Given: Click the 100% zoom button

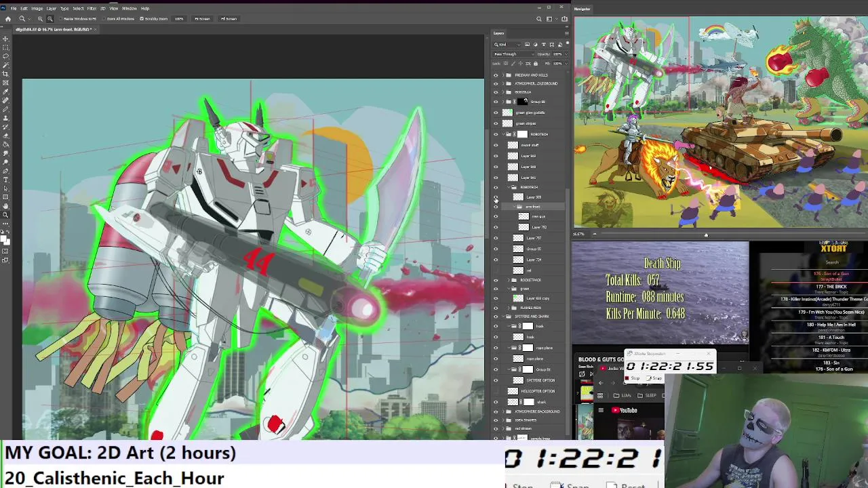Looking at the screenshot, I should [179, 18].
